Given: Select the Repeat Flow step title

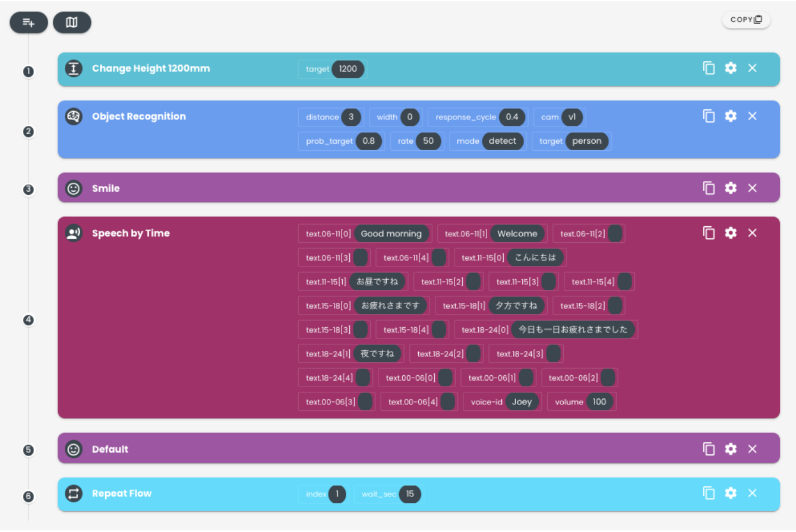Looking at the screenshot, I should pos(122,493).
